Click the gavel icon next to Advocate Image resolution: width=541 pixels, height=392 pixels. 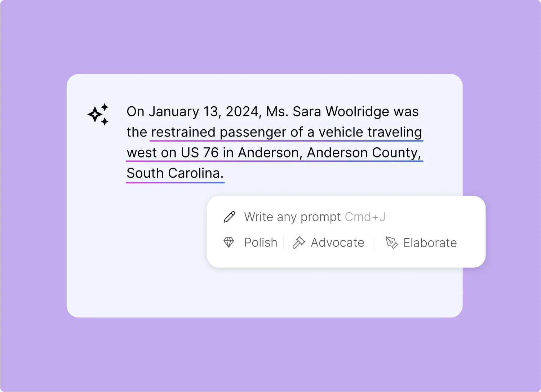(x=299, y=242)
